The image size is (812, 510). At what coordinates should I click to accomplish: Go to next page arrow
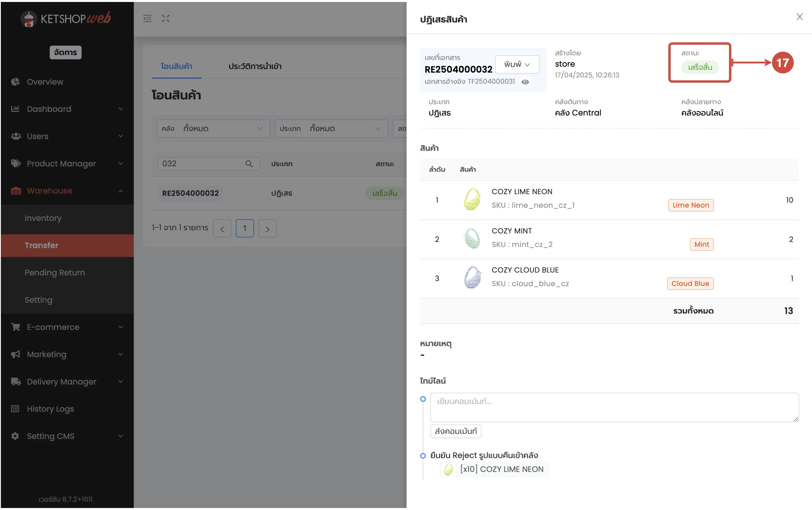tap(268, 229)
